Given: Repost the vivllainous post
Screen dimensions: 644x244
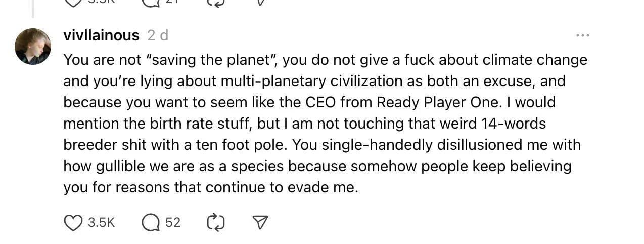Looking at the screenshot, I should coord(216,222).
